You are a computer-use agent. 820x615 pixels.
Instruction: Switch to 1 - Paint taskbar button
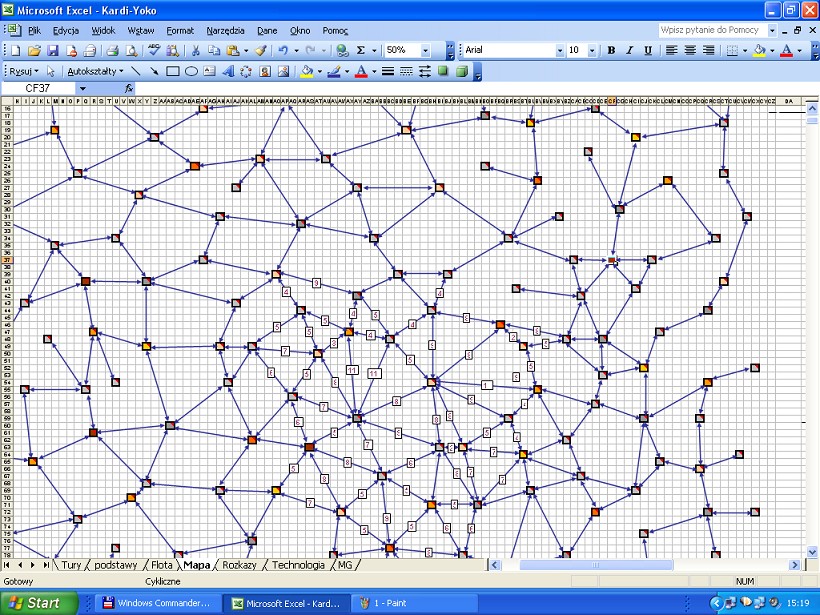click(x=415, y=603)
